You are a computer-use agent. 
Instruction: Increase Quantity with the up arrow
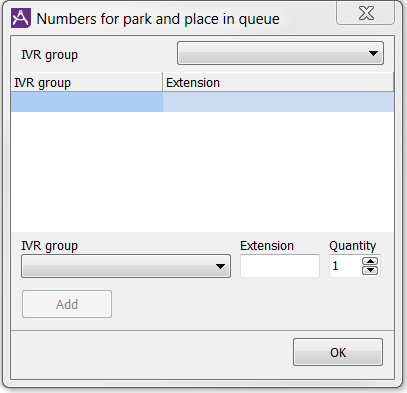click(370, 261)
